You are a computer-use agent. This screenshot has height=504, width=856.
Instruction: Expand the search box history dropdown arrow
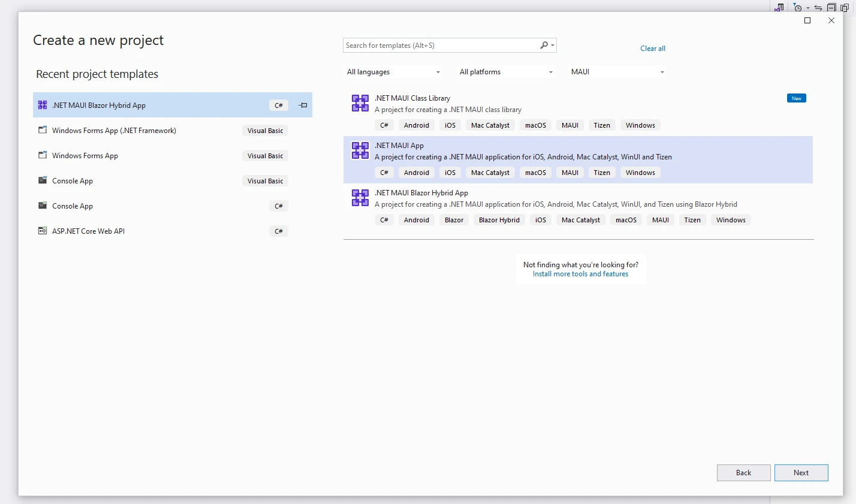553,45
